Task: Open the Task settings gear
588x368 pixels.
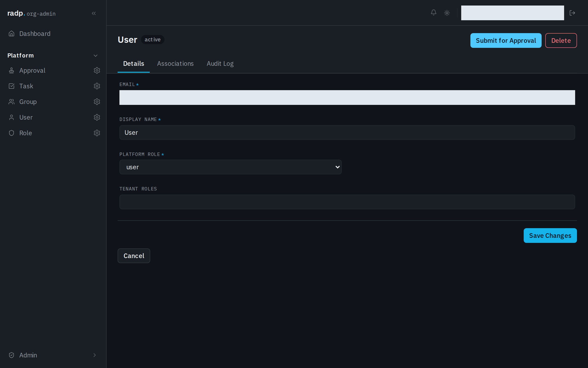Action: pos(97,86)
